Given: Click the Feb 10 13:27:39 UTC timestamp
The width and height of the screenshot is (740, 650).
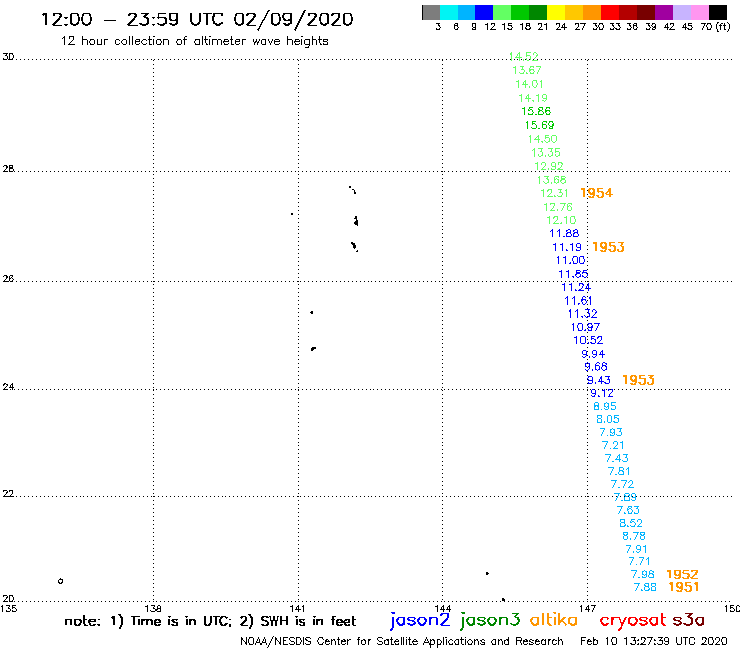Looking at the screenshot, I should pyautogui.click(x=654, y=641).
